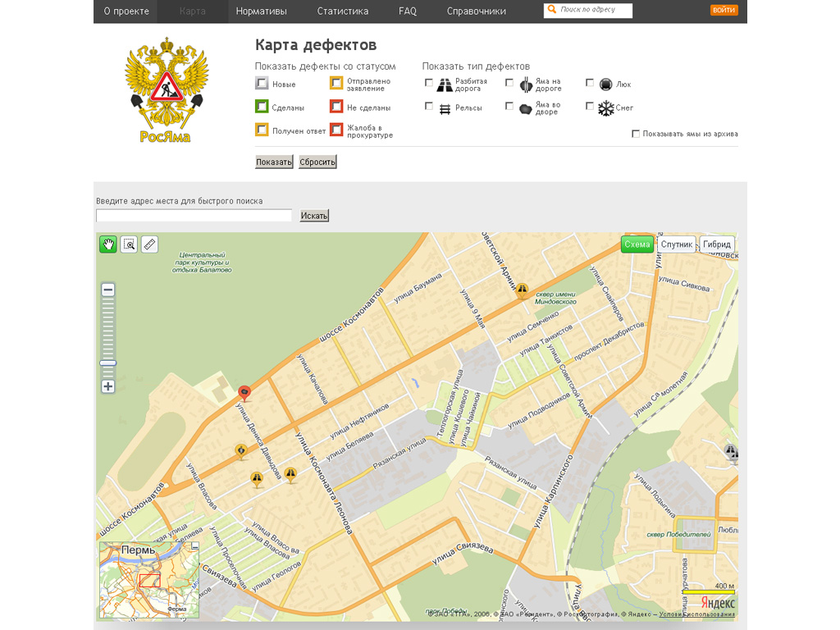
Task: Tick the Люк defect type checkbox
Action: tap(590, 83)
